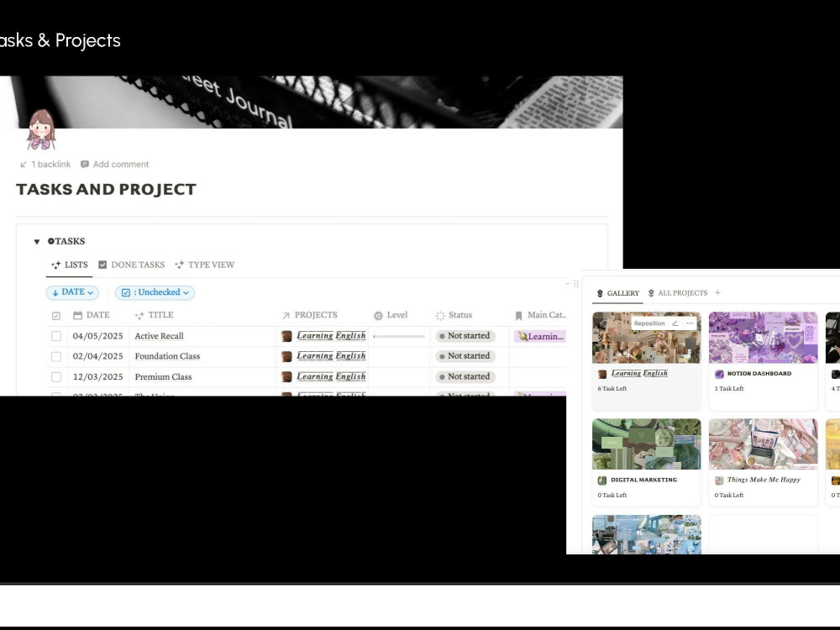The width and height of the screenshot is (840, 630).
Task: Click the Learning English gallery card icon
Action: point(602,374)
